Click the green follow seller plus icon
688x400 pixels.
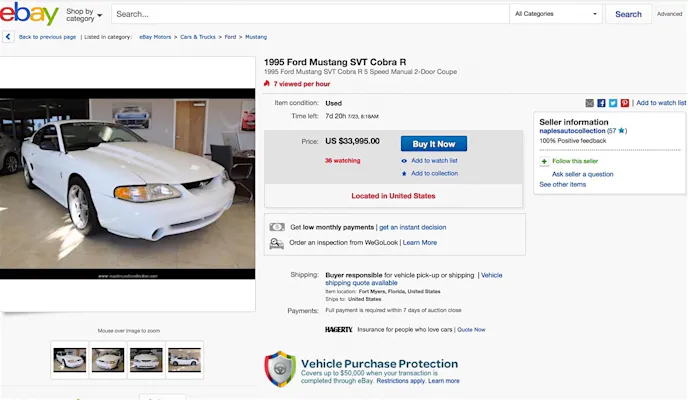544,161
